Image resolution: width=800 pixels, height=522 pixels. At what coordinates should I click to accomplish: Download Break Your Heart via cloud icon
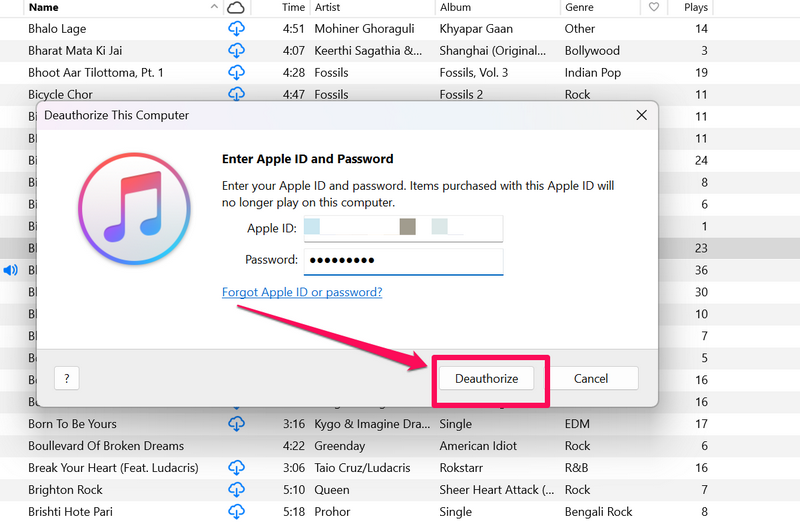tap(236, 467)
